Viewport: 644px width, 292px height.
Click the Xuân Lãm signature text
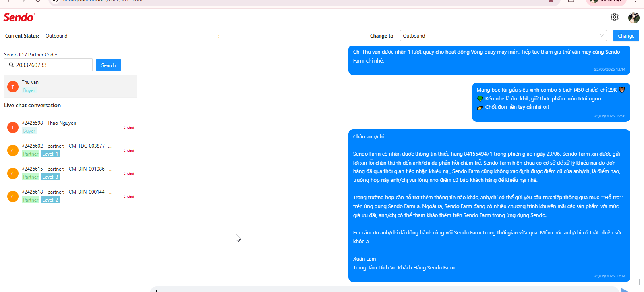point(364,259)
